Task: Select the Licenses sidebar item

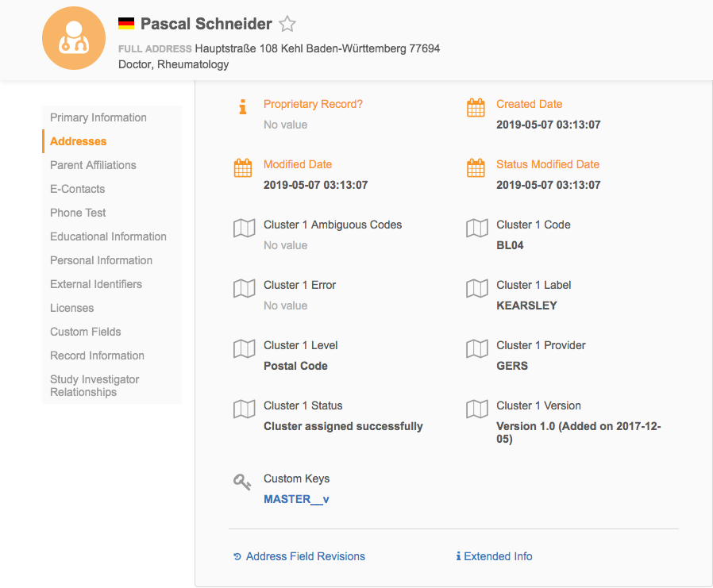Action: coord(71,308)
